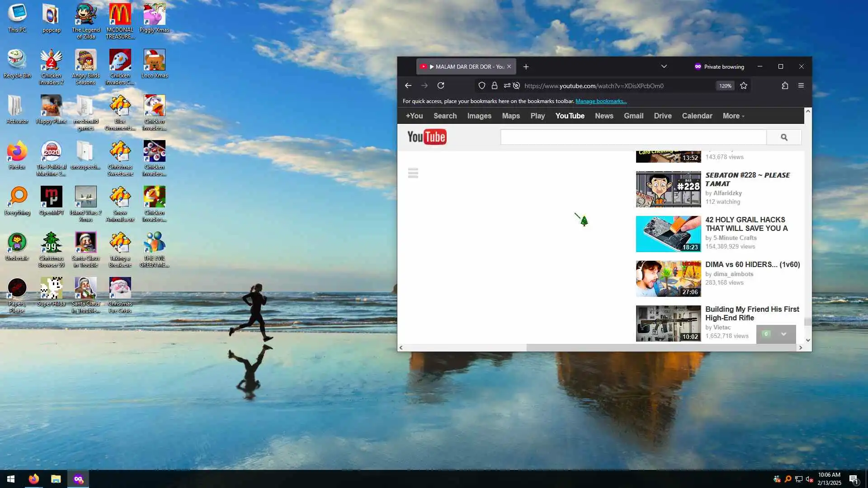This screenshot has height=488, width=868.
Task: Open the Firefox application hamburger menu
Action: point(801,85)
